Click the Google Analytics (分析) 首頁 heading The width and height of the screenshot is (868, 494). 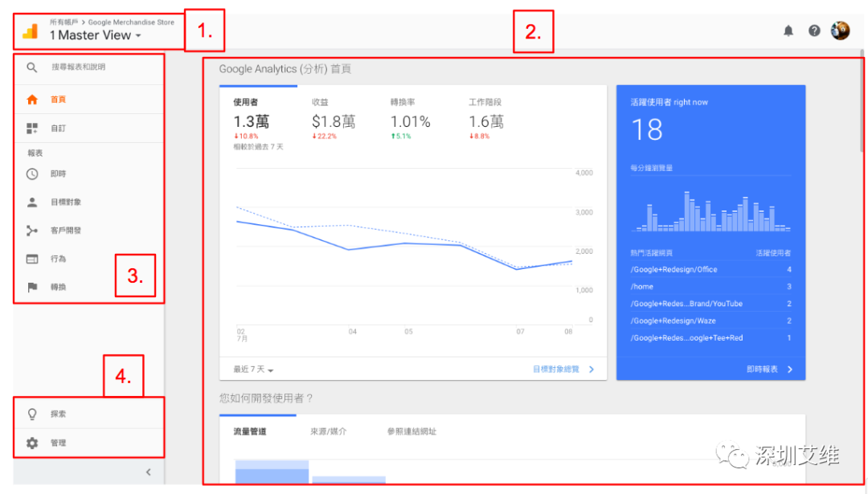[285, 69]
